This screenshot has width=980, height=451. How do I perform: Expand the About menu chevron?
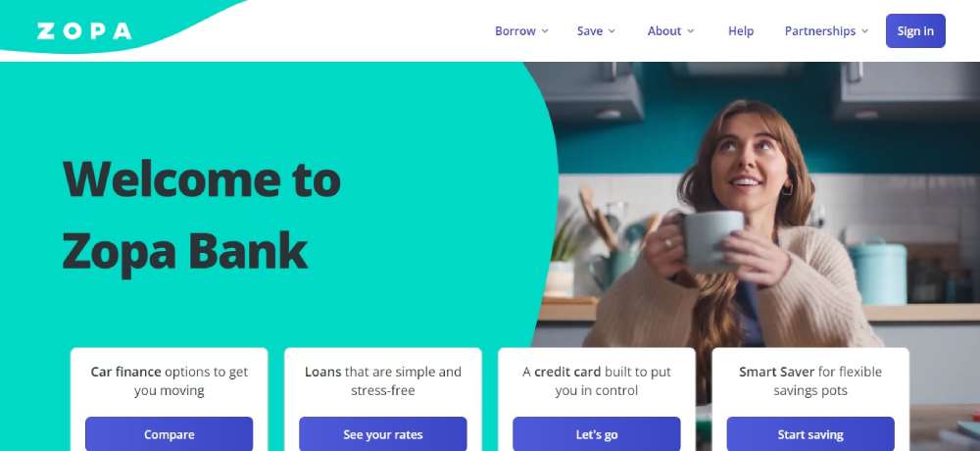pos(691,31)
